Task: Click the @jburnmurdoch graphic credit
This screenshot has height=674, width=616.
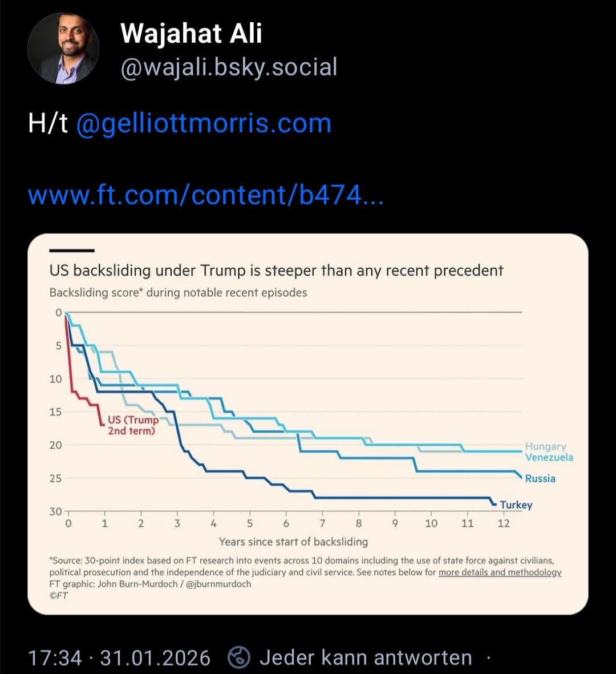Action: click(x=218, y=584)
